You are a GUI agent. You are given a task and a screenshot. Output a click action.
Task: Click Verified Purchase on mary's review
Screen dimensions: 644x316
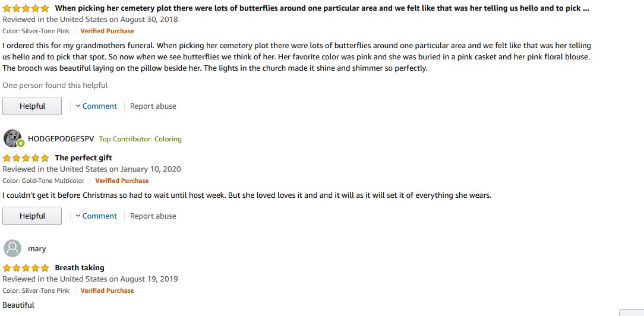107,290
